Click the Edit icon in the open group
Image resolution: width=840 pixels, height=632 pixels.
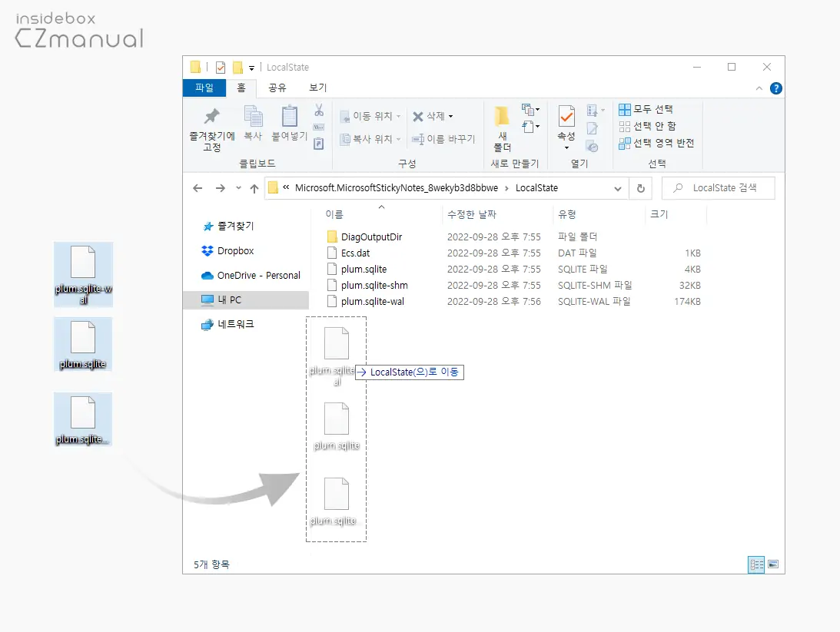(592, 128)
